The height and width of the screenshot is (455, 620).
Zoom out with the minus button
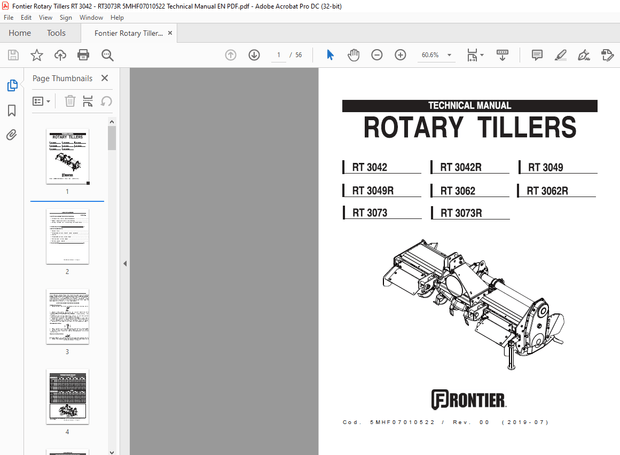(x=377, y=55)
